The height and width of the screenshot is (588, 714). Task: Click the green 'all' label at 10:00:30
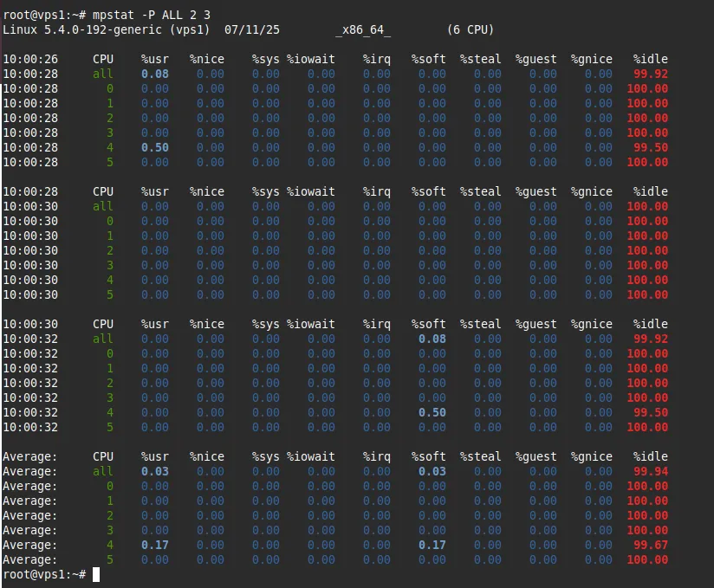103,206
